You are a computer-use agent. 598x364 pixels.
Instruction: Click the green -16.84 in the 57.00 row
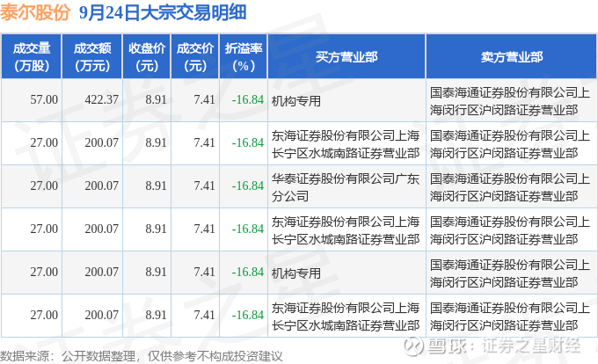248,100
